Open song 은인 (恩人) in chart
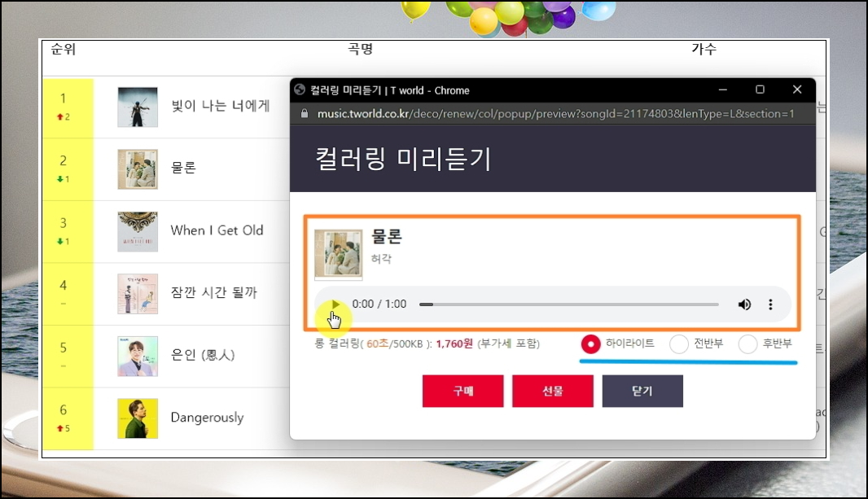Viewport: 868px width, 499px height. 203,355
